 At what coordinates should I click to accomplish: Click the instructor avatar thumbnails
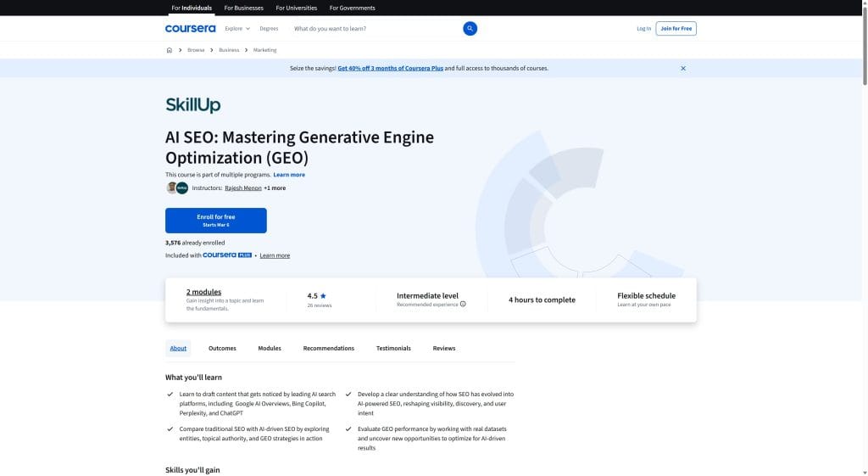(x=177, y=188)
